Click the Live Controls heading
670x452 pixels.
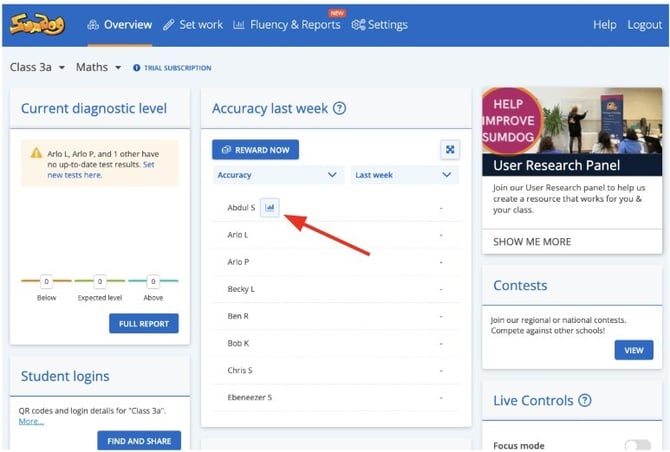(533, 400)
